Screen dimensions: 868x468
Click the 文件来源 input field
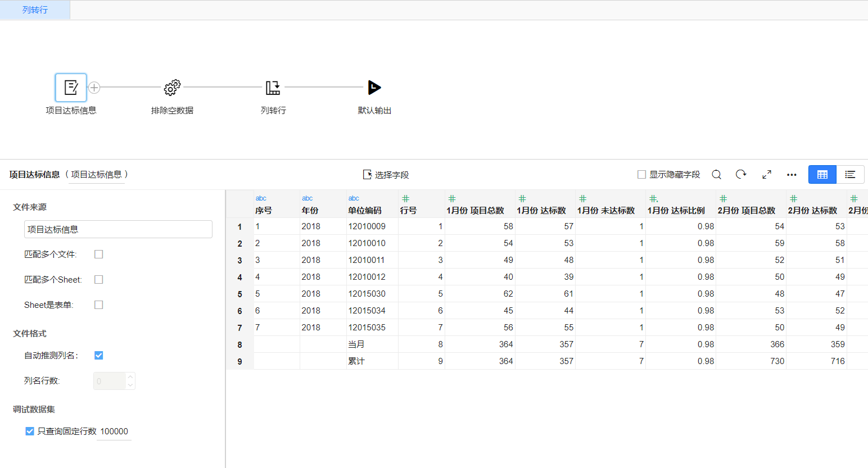(118, 229)
